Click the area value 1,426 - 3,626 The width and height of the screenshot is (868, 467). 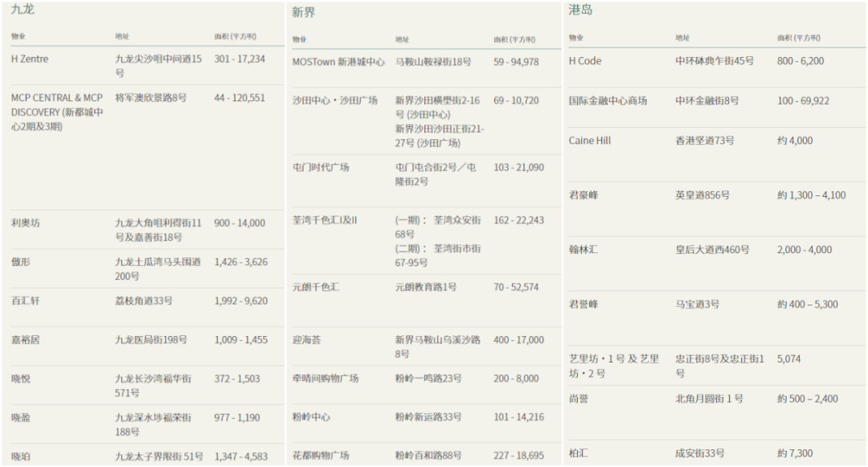tap(241, 262)
